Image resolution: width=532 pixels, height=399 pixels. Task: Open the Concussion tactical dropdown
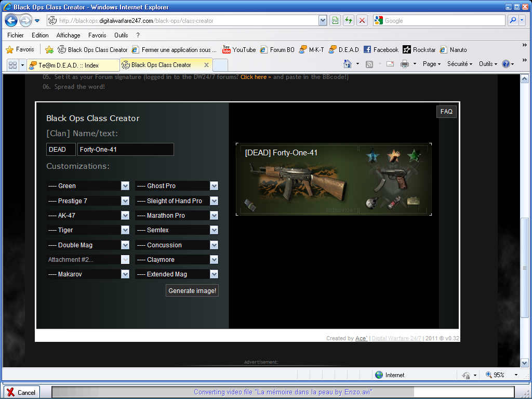(177, 245)
